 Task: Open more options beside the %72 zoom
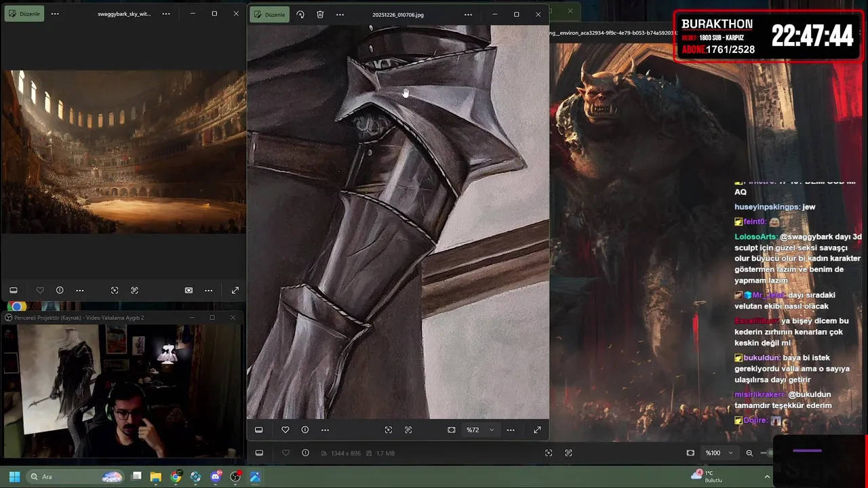point(511,430)
